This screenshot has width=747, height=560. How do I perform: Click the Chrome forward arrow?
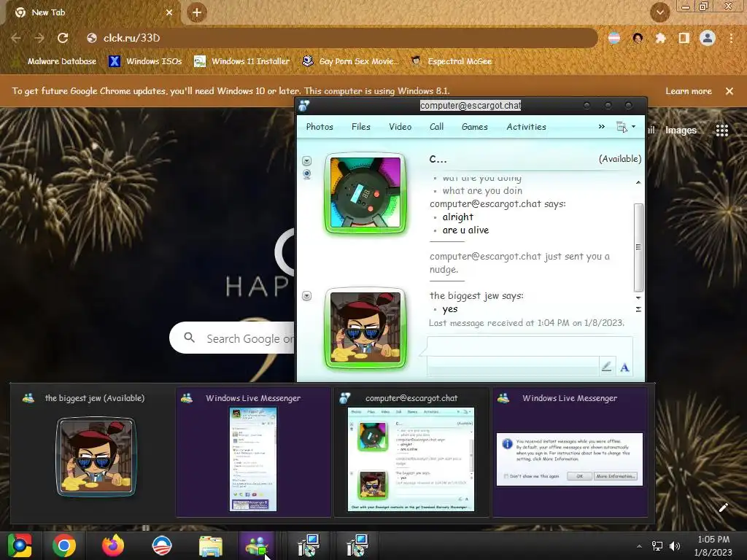click(39, 38)
